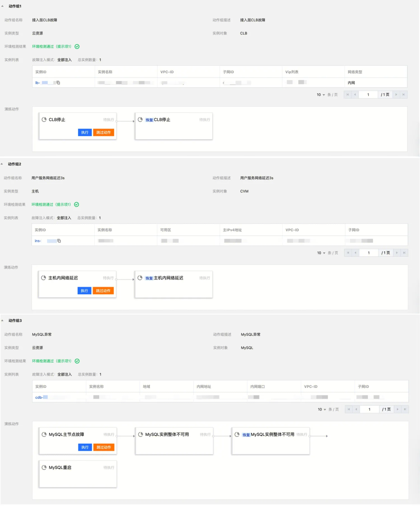Viewport: 420px width, 506px height.
Task: Collapse the 动作组3 section
Action: click(2, 321)
